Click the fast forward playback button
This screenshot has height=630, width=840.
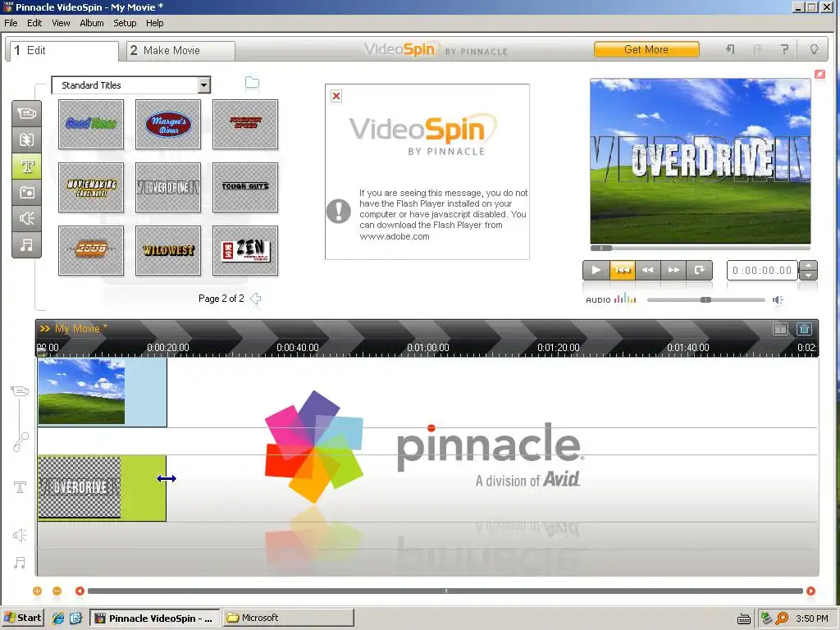[x=673, y=270]
